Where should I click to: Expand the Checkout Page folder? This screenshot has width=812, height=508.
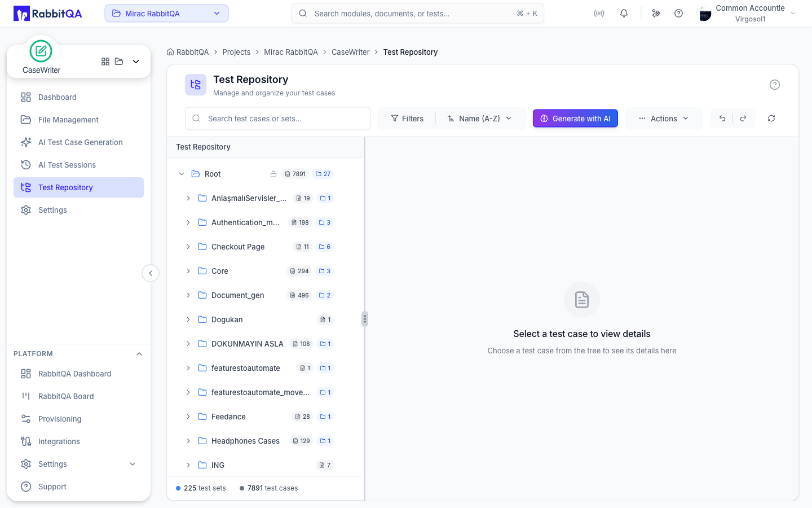188,247
